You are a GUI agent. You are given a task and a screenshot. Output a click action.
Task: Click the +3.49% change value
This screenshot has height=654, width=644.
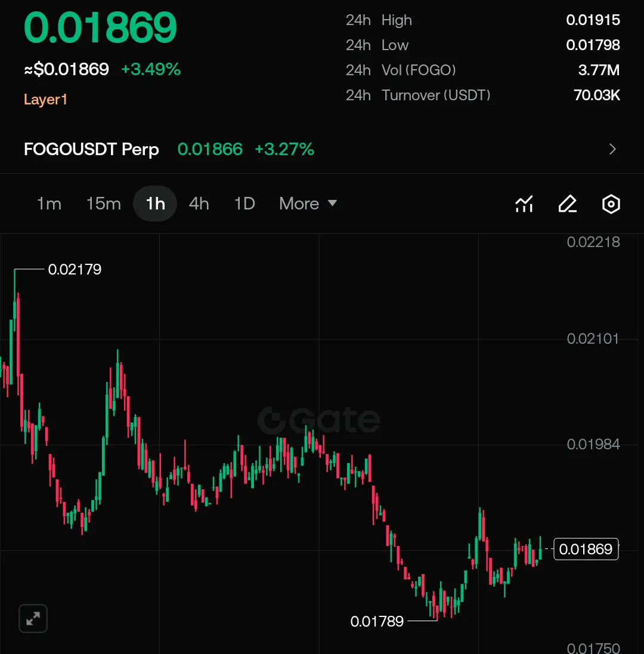pyautogui.click(x=151, y=69)
